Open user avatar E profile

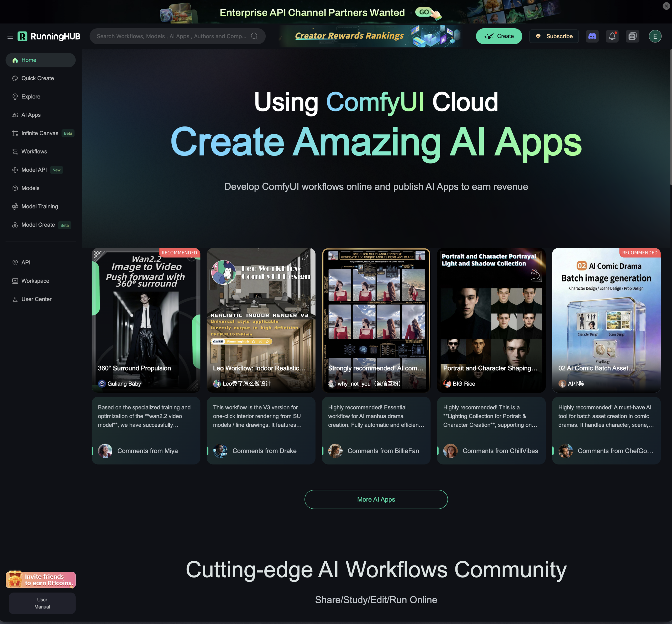tap(655, 36)
